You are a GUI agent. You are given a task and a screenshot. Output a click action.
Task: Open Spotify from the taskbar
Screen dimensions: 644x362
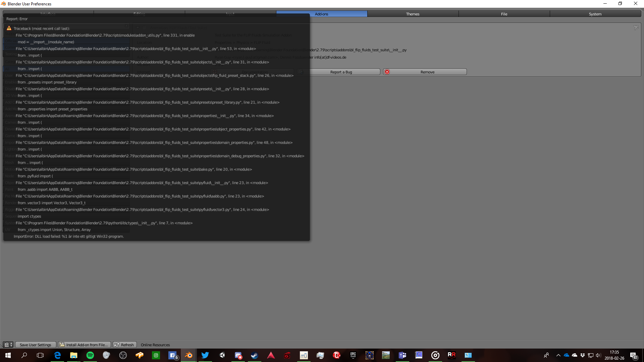(x=90, y=355)
